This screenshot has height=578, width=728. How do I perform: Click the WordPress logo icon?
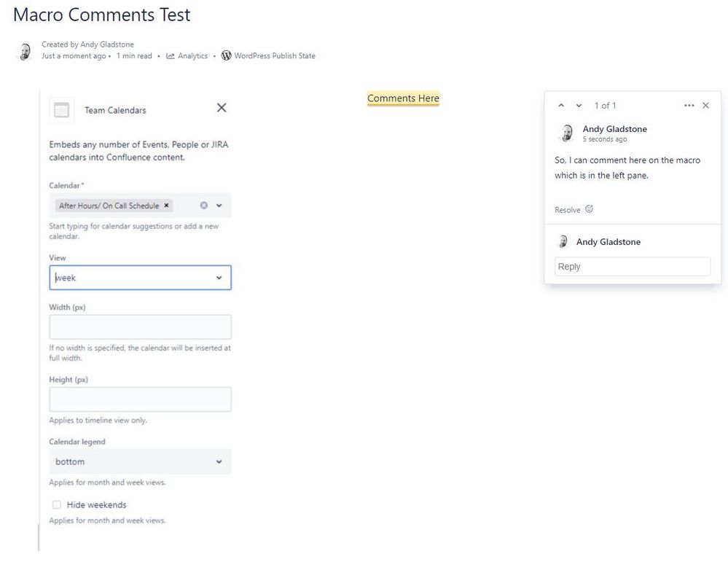pos(226,55)
